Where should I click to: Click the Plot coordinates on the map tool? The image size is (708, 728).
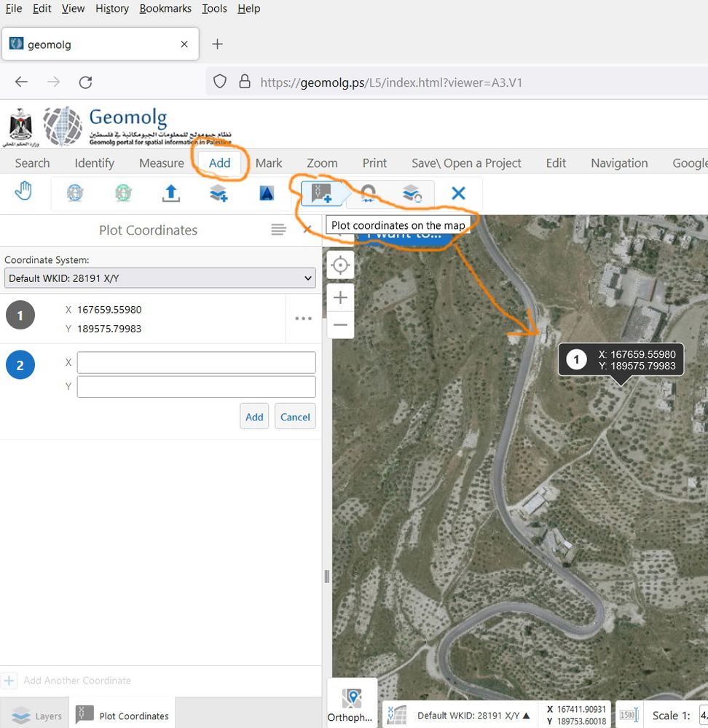click(321, 193)
